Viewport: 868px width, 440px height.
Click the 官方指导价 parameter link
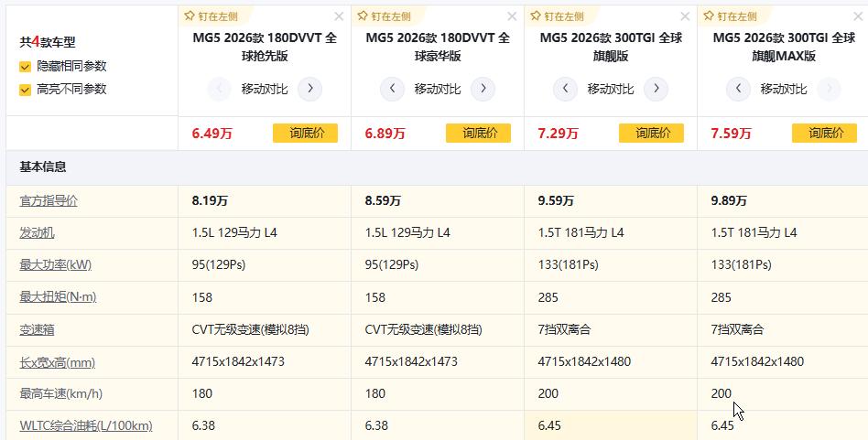coord(49,201)
